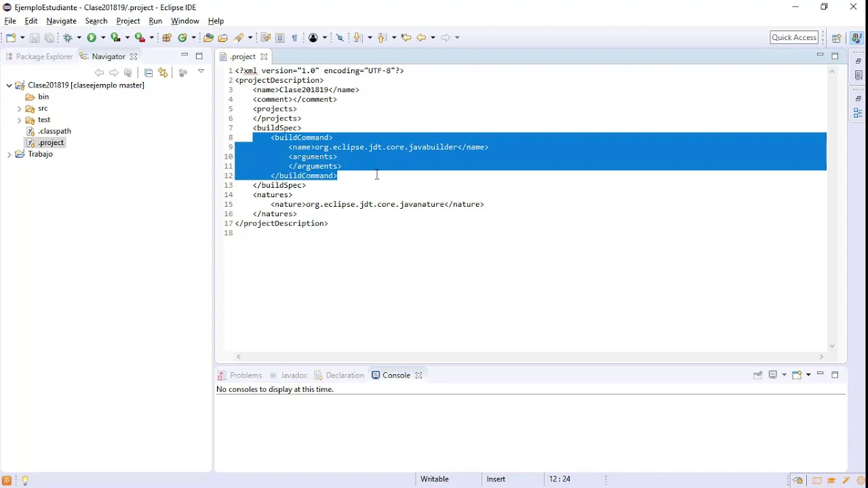Expand the test folder
868x488 pixels.
coord(19,120)
